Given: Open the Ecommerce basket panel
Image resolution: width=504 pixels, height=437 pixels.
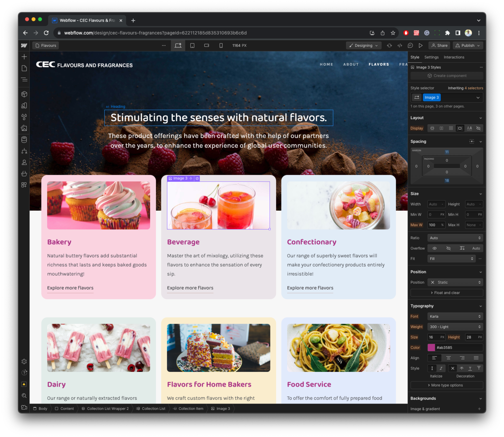Looking at the screenshot, I should click(x=24, y=174).
